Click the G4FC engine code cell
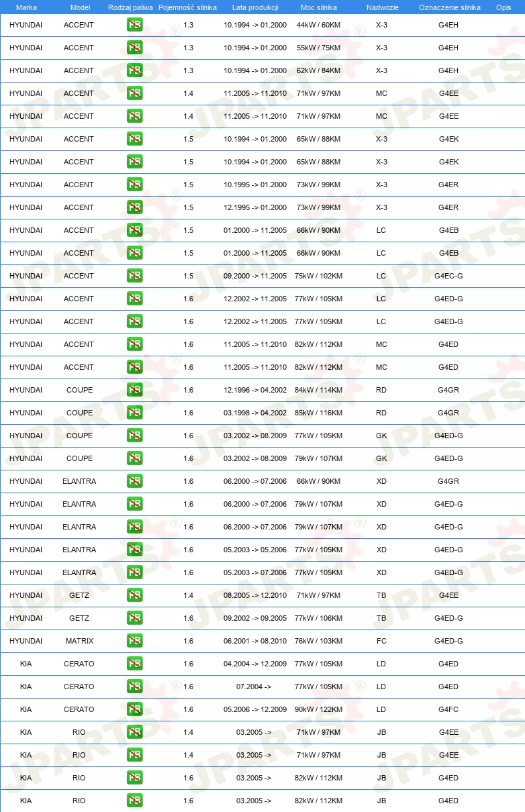Screen dimensions: 525x812 coord(448,709)
